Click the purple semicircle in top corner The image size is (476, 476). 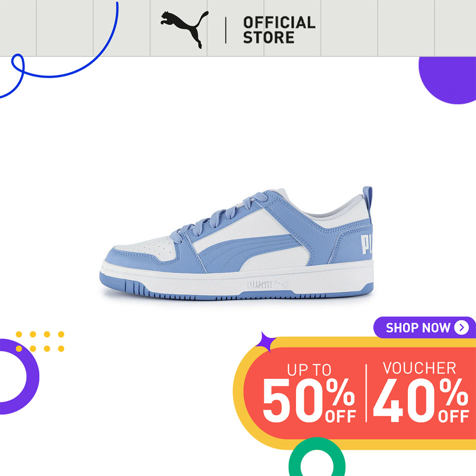coord(447,80)
